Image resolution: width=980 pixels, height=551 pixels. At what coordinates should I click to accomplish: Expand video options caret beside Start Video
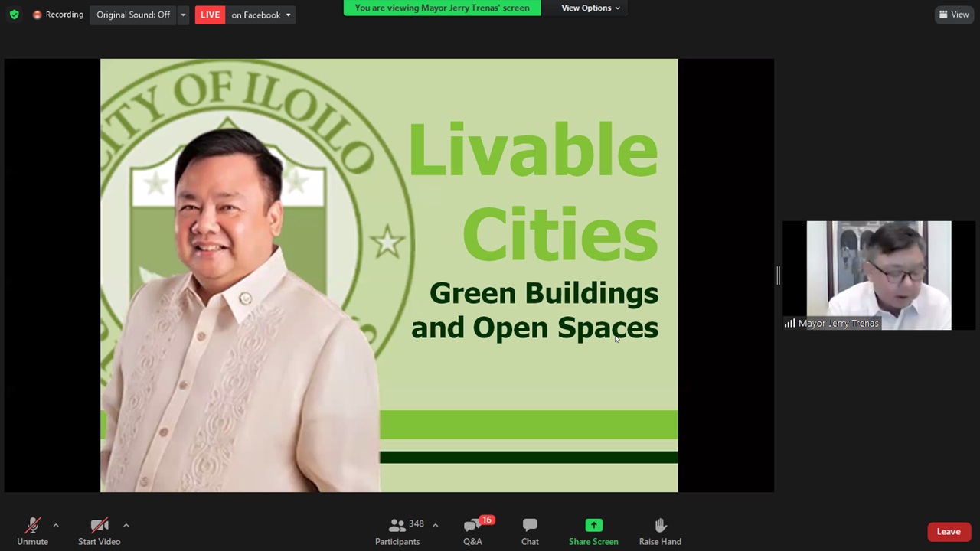coord(126,525)
